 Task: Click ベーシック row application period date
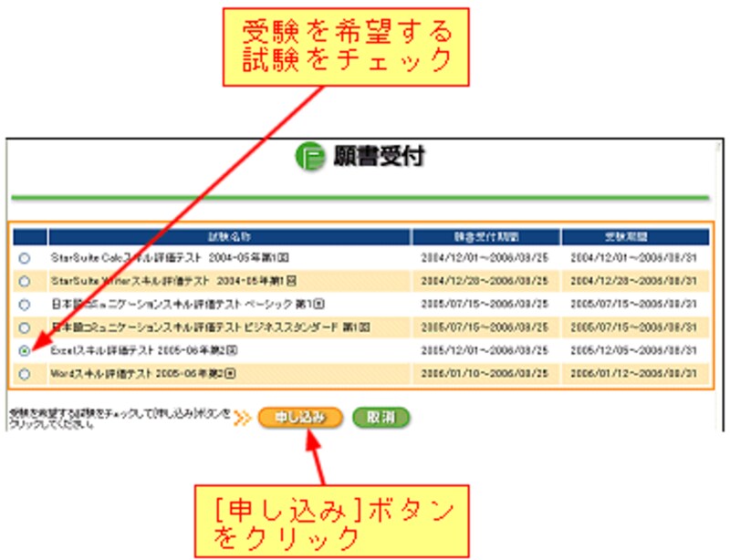[485, 304]
